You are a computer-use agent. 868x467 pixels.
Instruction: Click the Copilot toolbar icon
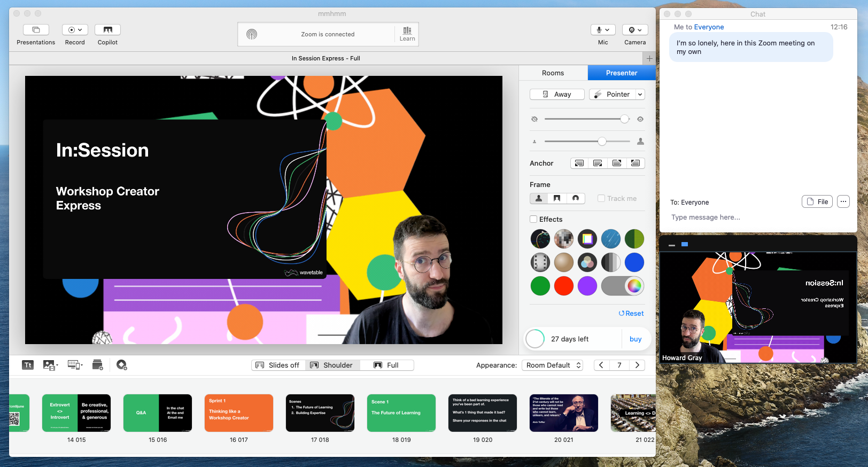point(107,30)
